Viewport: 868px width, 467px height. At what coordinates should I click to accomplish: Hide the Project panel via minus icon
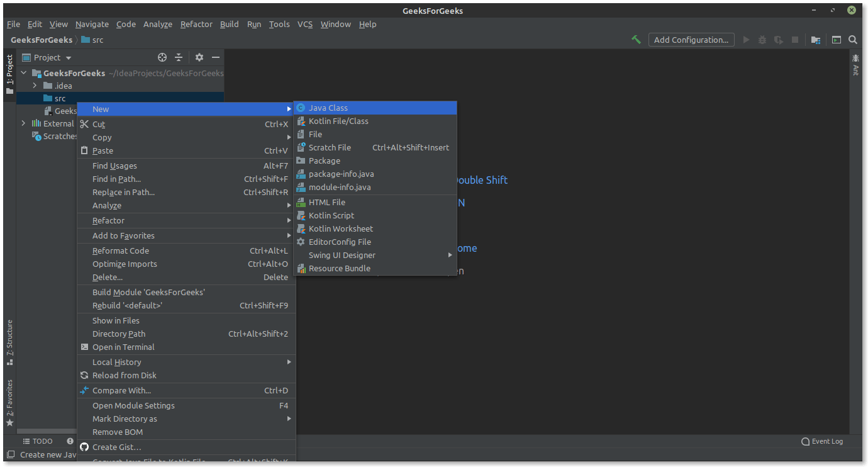[x=216, y=57]
